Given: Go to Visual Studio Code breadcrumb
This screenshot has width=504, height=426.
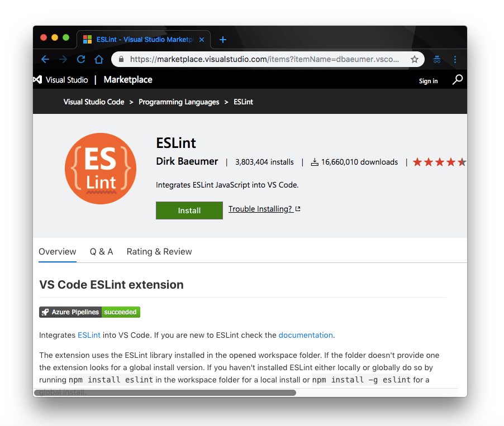Looking at the screenshot, I should pyautogui.click(x=94, y=102).
